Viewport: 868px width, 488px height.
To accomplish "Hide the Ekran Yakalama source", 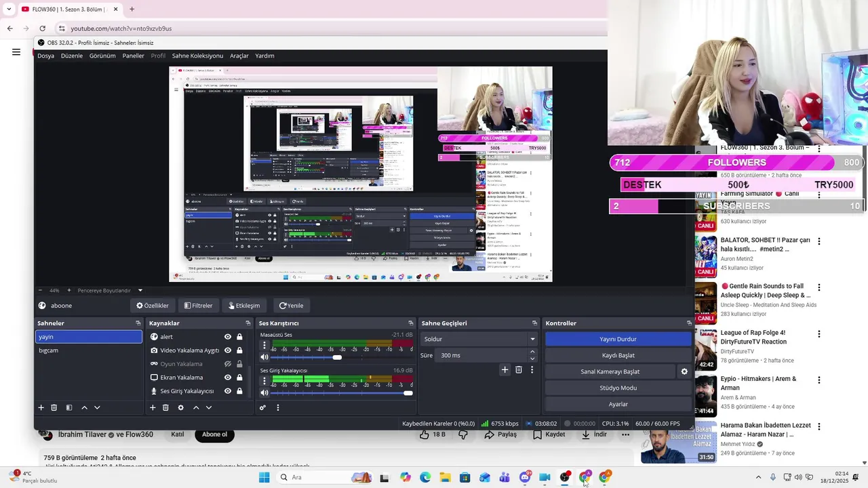I will pos(228,378).
